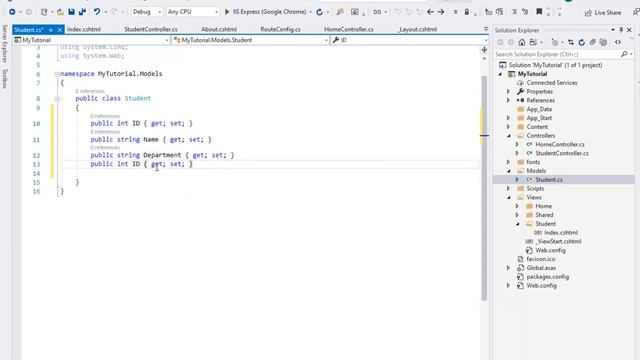Collapse the Views folder
This screenshot has height=360, width=640.
[509, 198]
